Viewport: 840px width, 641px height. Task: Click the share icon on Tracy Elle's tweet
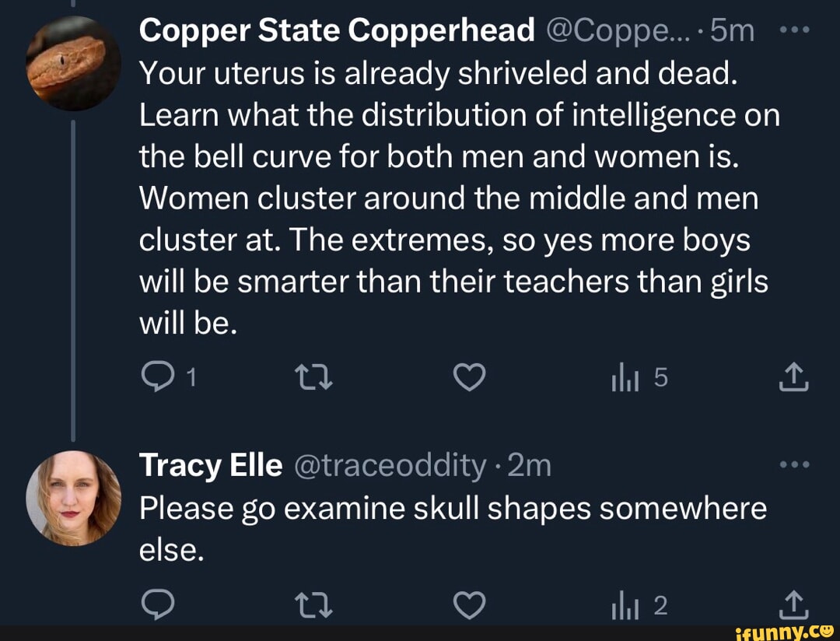pos(793,603)
